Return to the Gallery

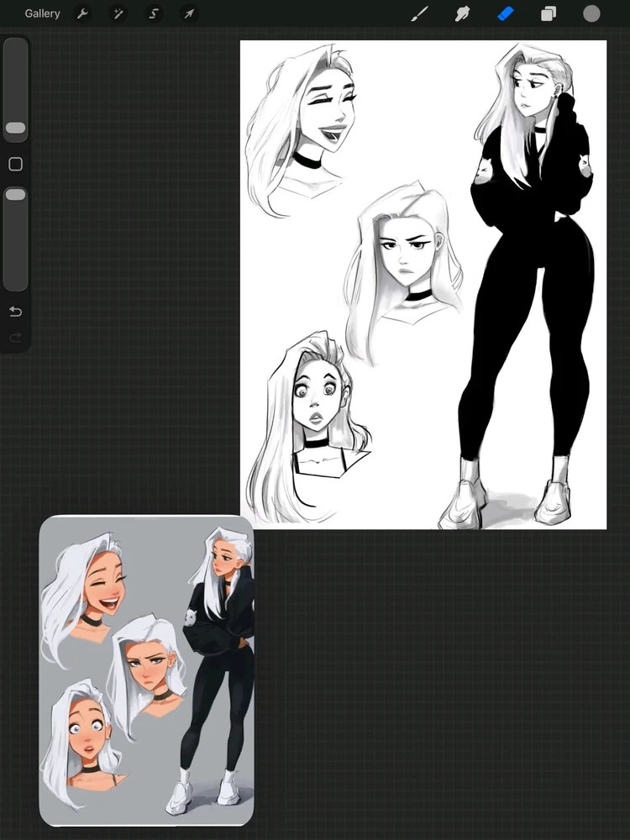[x=42, y=13]
